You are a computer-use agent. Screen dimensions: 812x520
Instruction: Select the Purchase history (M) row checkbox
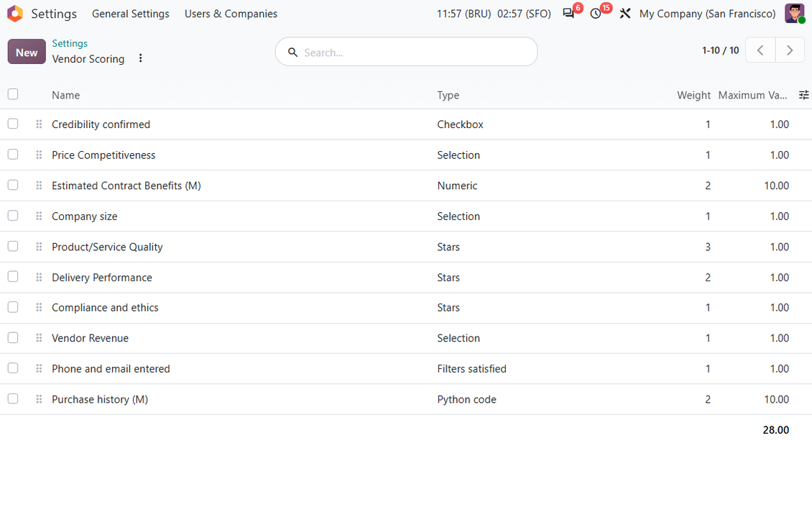point(13,398)
